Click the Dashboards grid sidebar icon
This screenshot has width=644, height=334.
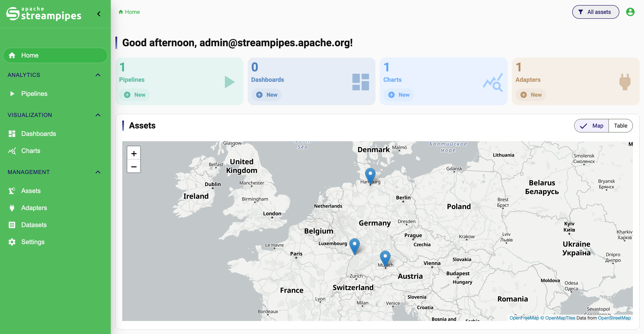(12, 134)
